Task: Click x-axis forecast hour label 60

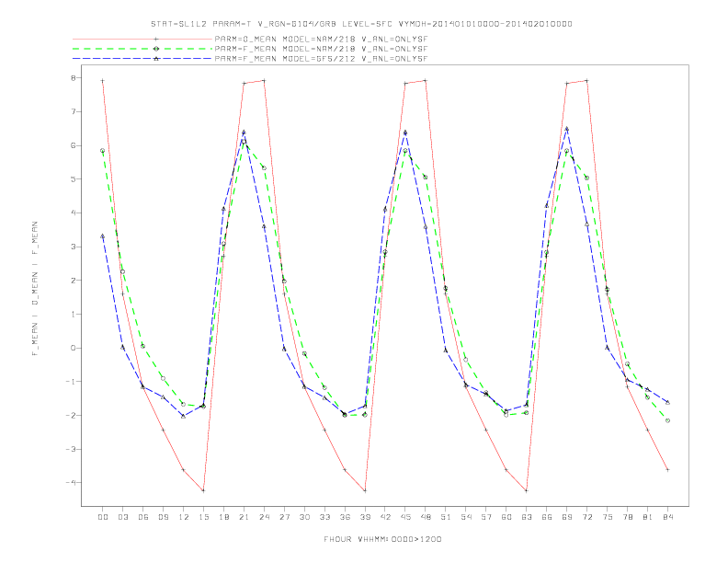Action: pyautogui.click(x=506, y=517)
